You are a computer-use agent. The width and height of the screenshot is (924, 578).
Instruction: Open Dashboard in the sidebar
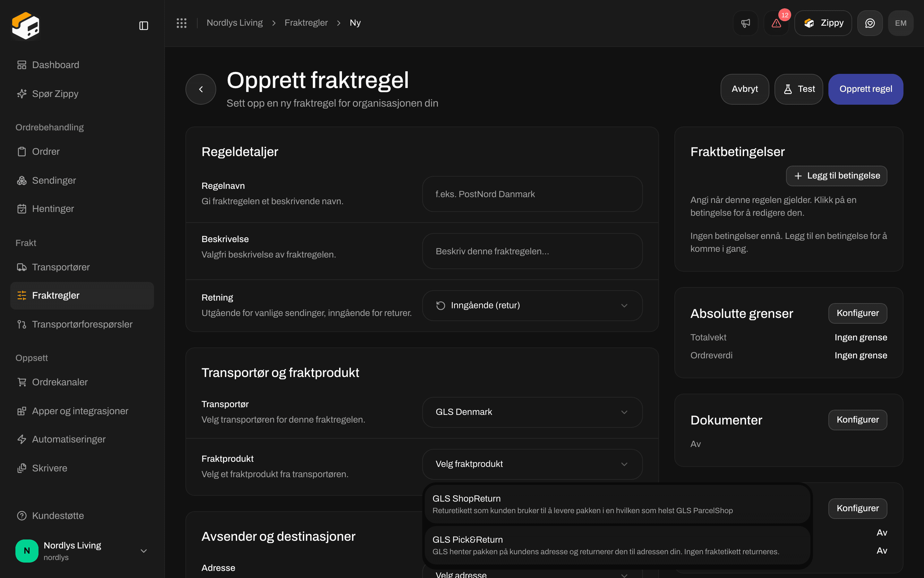[x=82, y=65]
